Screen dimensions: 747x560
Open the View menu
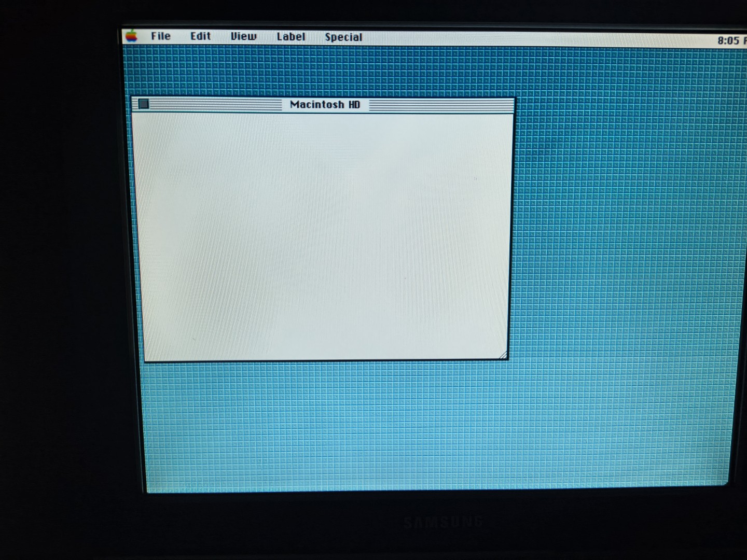(243, 36)
